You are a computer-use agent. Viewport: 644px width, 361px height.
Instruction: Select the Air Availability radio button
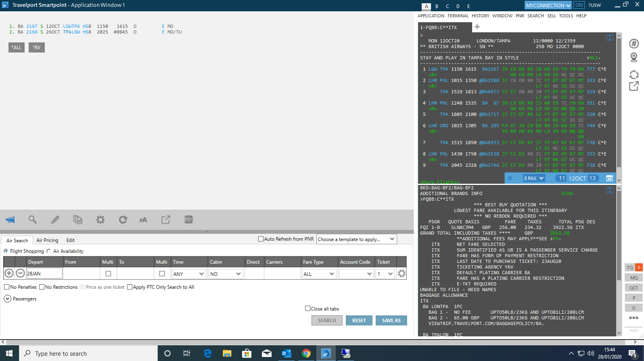point(49,251)
